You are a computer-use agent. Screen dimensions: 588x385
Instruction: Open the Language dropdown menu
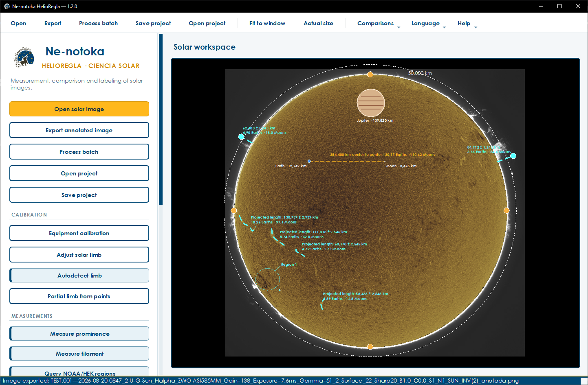point(428,23)
